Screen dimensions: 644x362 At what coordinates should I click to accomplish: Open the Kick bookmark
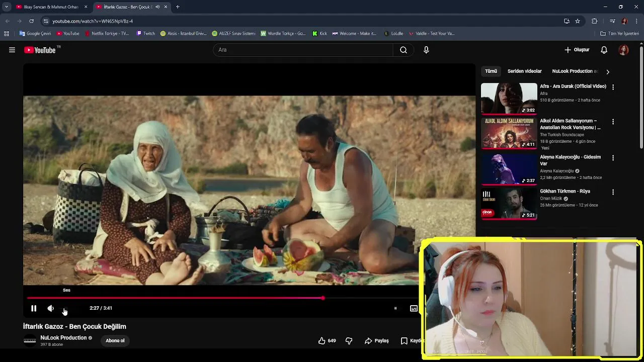tap(319, 34)
